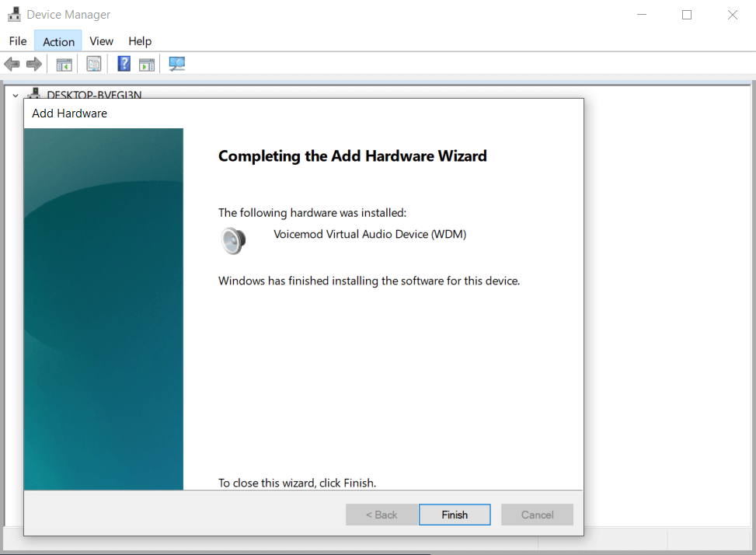The height and width of the screenshot is (555, 756).
Task: Click the Voicemod Virtual Audio Device text
Action: pyautogui.click(x=370, y=234)
